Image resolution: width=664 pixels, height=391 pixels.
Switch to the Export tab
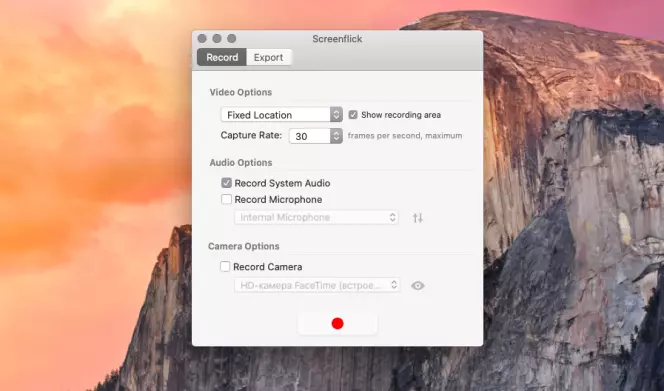coord(268,57)
